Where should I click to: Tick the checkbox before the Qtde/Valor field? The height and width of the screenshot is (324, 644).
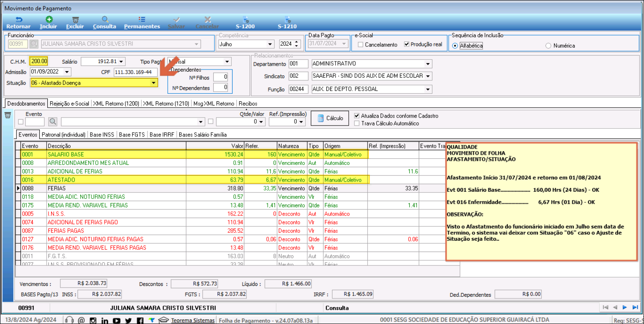pos(211,122)
